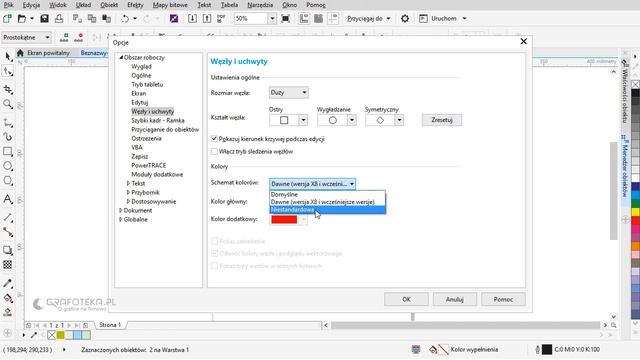The width and height of the screenshot is (640, 360).
Task: Click the Strona 1 page tab
Action: (110, 325)
